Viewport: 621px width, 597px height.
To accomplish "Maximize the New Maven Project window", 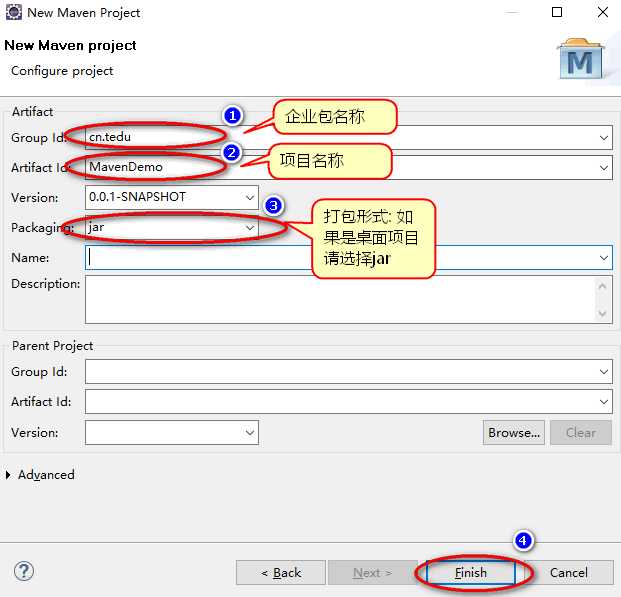I will pyautogui.click(x=557, y=12).
